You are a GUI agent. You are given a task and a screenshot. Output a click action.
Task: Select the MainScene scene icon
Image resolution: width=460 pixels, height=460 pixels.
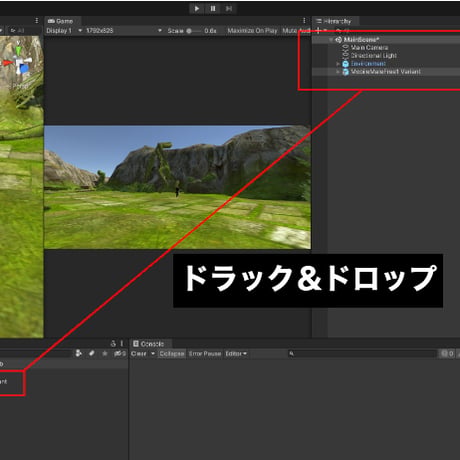point(338,40)
